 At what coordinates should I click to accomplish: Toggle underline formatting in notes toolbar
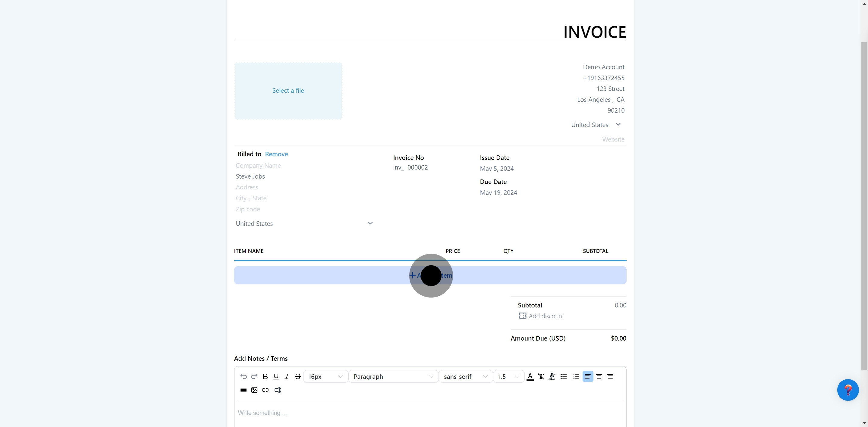276,376
